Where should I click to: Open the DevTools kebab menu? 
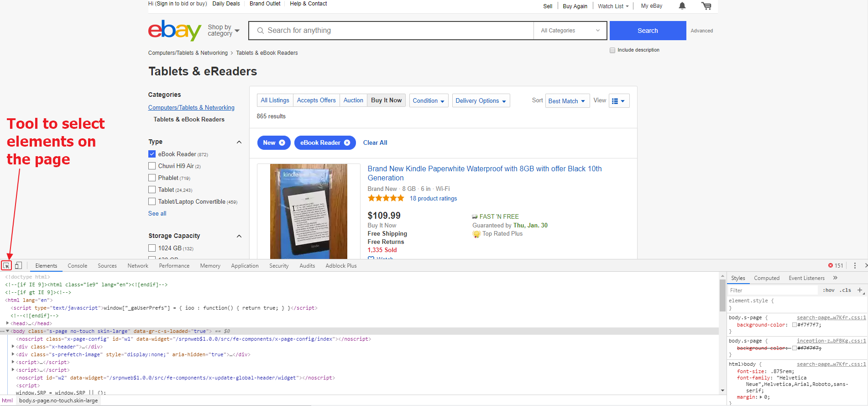click(x=855, y=265)
